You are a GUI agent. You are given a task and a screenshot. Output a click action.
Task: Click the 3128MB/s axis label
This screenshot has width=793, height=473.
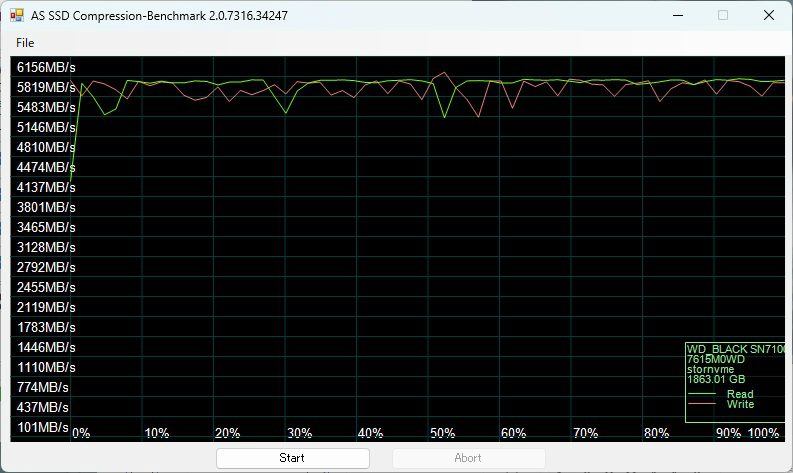[46, 247]
